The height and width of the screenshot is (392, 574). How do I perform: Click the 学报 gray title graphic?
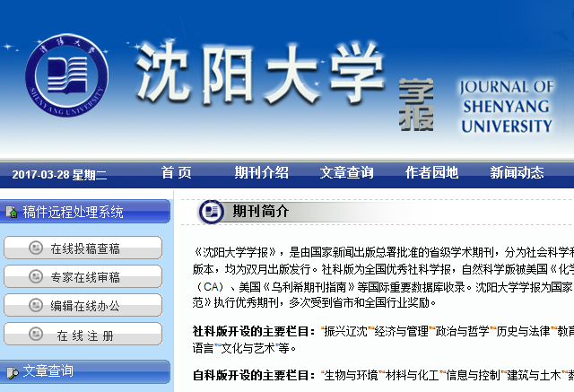tap(416, 105)
